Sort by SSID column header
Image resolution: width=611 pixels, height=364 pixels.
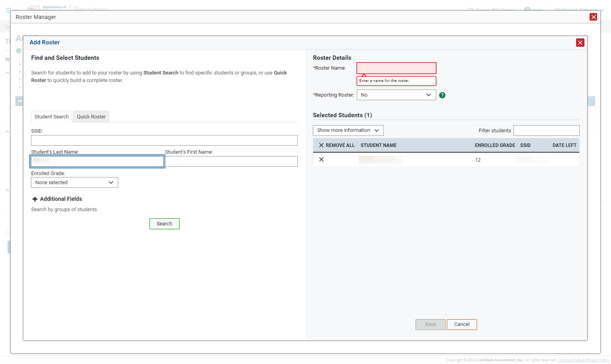coord(525,145)
